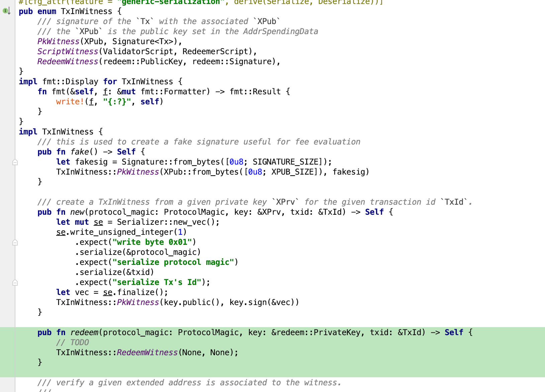
Task: Click the implementations gutter icon beside enum TxInWitness
Action: click(7, 11)
